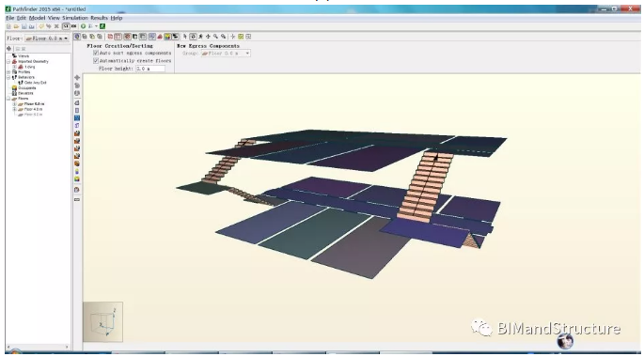Click the Undo arrow icon

tap(41, 26)
